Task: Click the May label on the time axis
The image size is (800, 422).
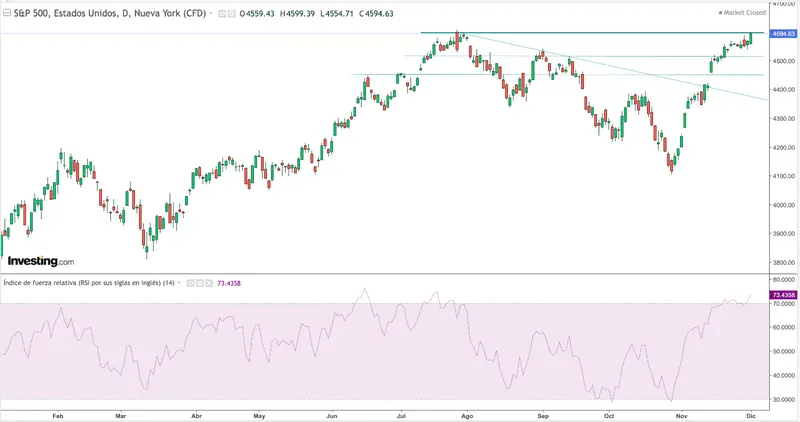Action: point(259,416)
